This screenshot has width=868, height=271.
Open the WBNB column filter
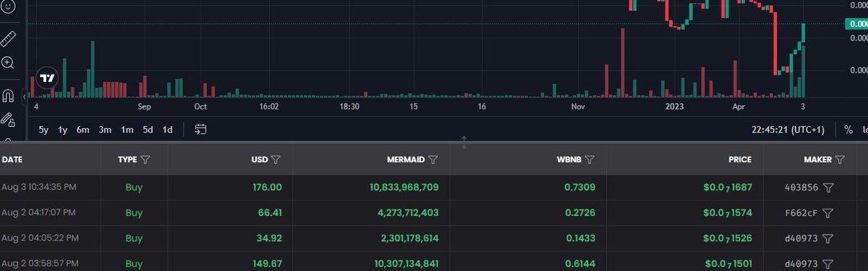tap(590, 159)
